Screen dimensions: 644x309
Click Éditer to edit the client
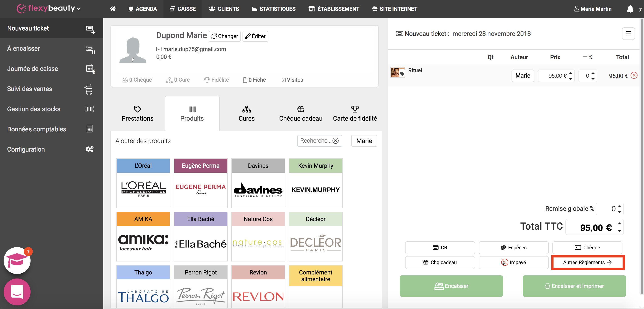tap(255, 37)
